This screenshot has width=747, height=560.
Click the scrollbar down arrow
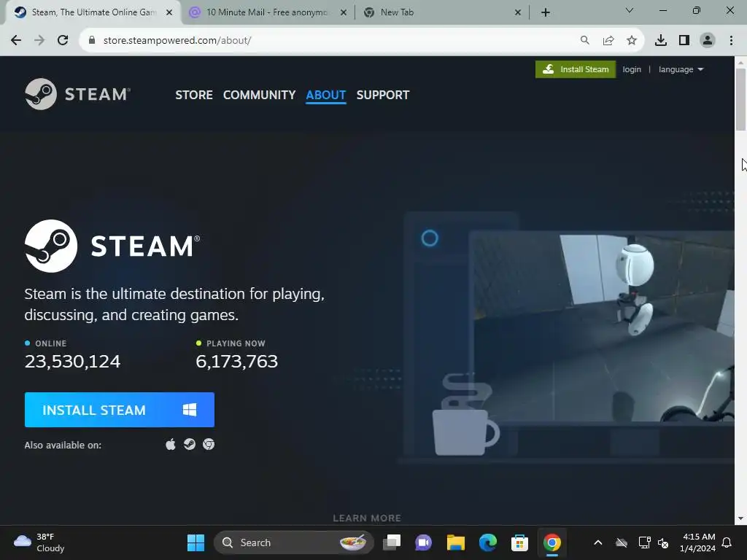[740, 518]
